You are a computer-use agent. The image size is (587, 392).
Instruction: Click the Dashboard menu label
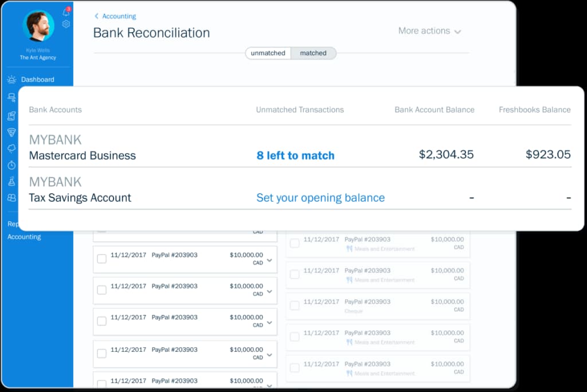click(37, 79)
